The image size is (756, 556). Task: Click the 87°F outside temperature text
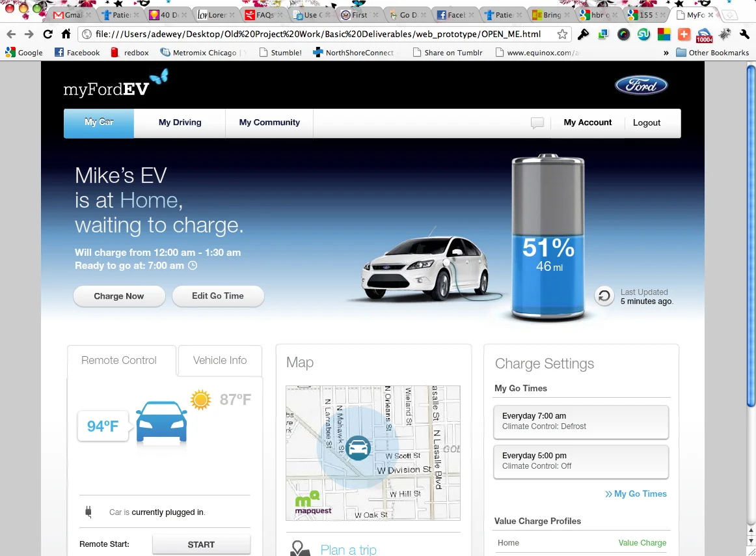(236, 400)
